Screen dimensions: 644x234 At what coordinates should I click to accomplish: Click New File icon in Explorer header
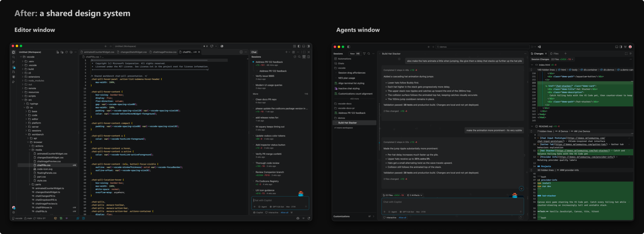57,52
